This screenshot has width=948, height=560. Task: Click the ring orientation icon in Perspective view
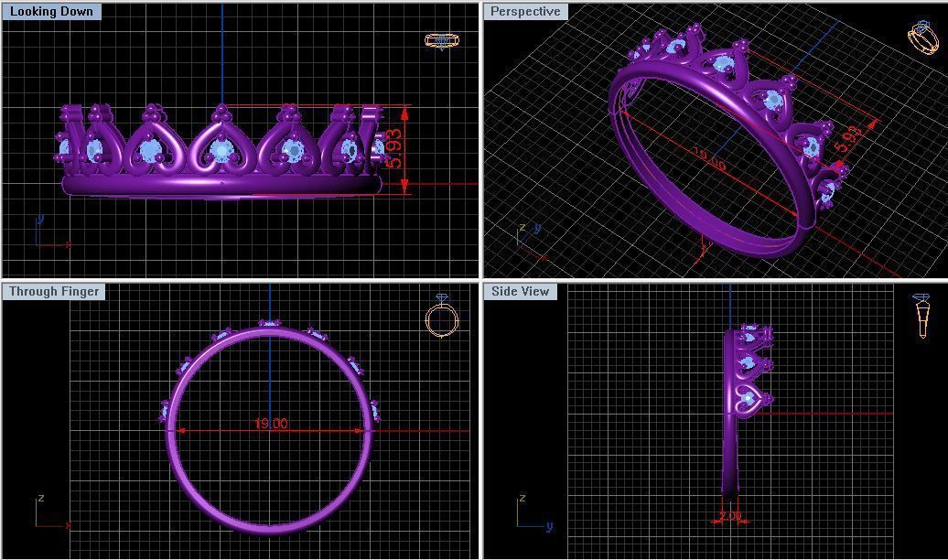coord(925,38)
